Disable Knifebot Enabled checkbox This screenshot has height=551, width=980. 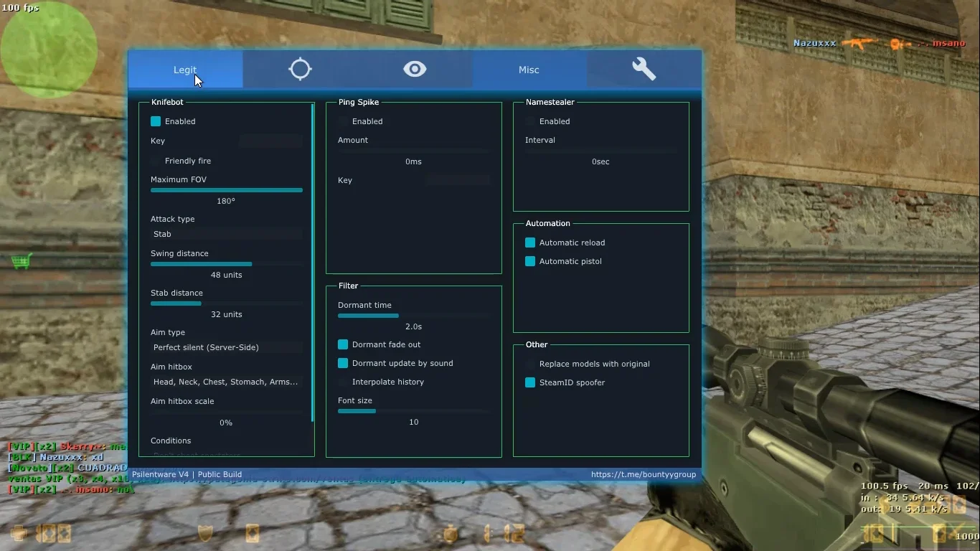tap(156, 121)
